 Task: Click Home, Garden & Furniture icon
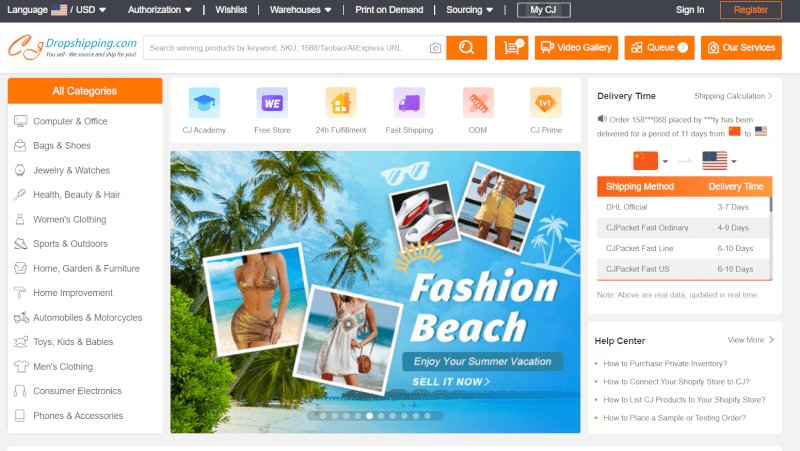pyautogui.click(x=20, y=268)
